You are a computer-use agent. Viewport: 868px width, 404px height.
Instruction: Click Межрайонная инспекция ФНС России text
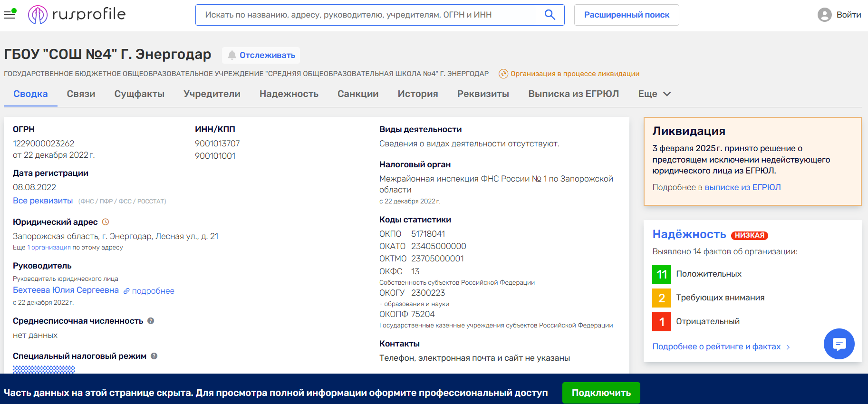496,184
